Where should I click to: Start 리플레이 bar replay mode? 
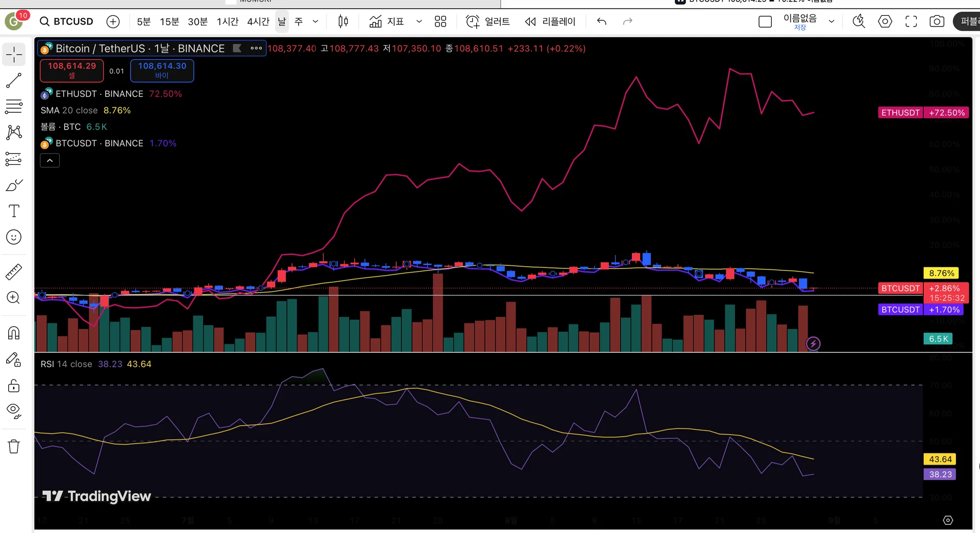click(550, 21)
